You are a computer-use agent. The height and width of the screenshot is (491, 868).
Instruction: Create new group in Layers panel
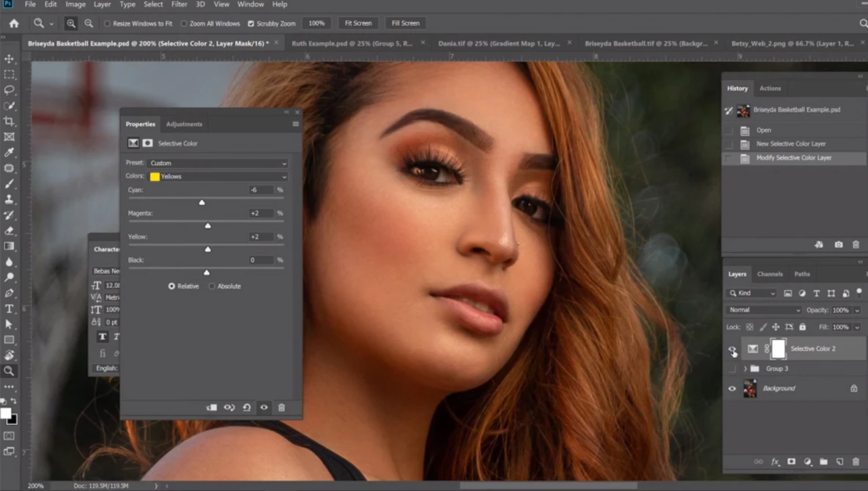point(824,462)
